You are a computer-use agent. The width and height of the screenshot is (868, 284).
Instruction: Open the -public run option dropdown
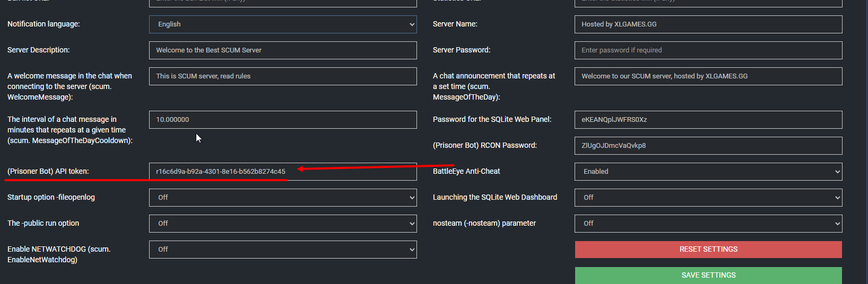pos(283,224)
